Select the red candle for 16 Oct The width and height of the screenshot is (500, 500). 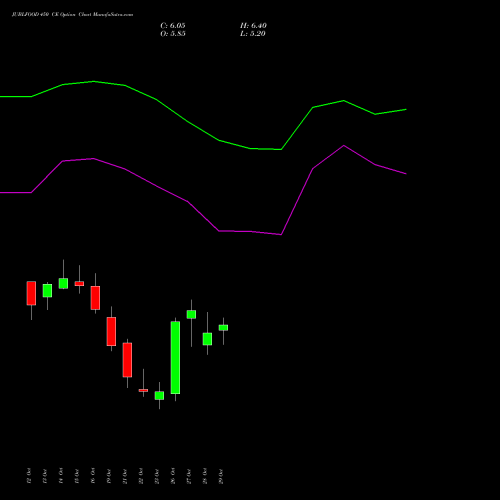click(95, 298)
